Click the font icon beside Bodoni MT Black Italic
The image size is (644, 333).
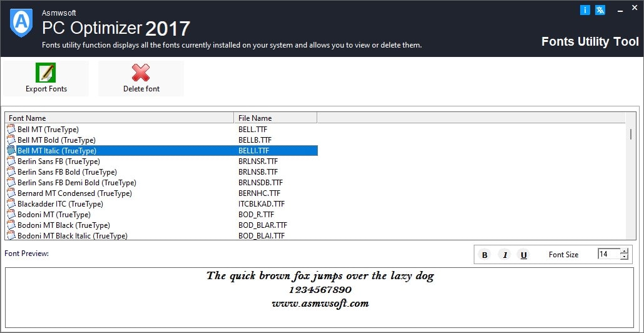tap(11, 236)
